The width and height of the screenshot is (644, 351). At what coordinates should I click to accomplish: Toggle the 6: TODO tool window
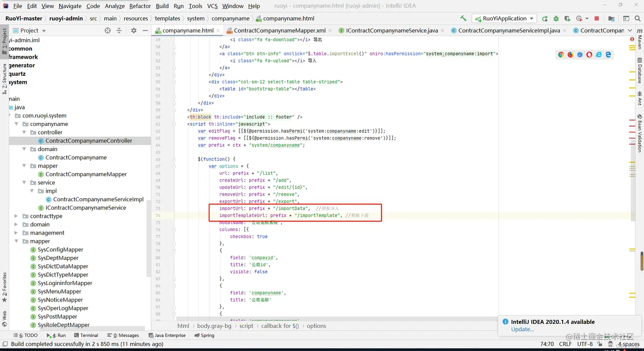[x=26, y=335]
